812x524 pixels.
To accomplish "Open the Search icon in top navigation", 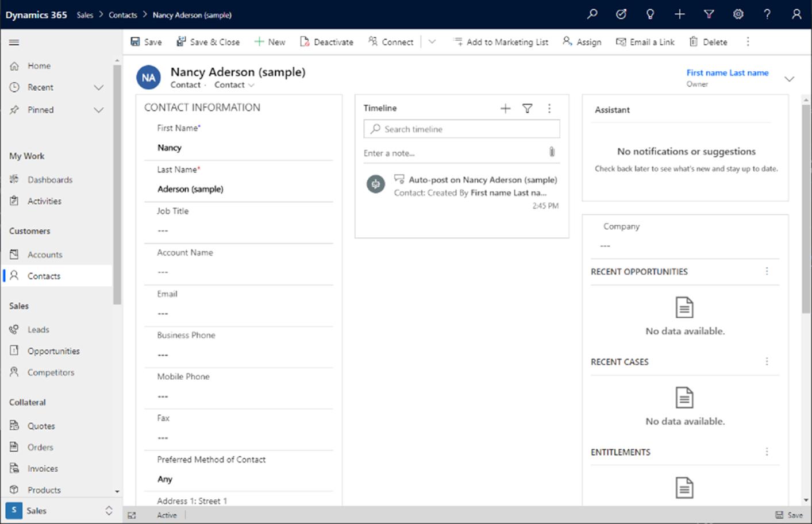I will click(x=592, y=14).
